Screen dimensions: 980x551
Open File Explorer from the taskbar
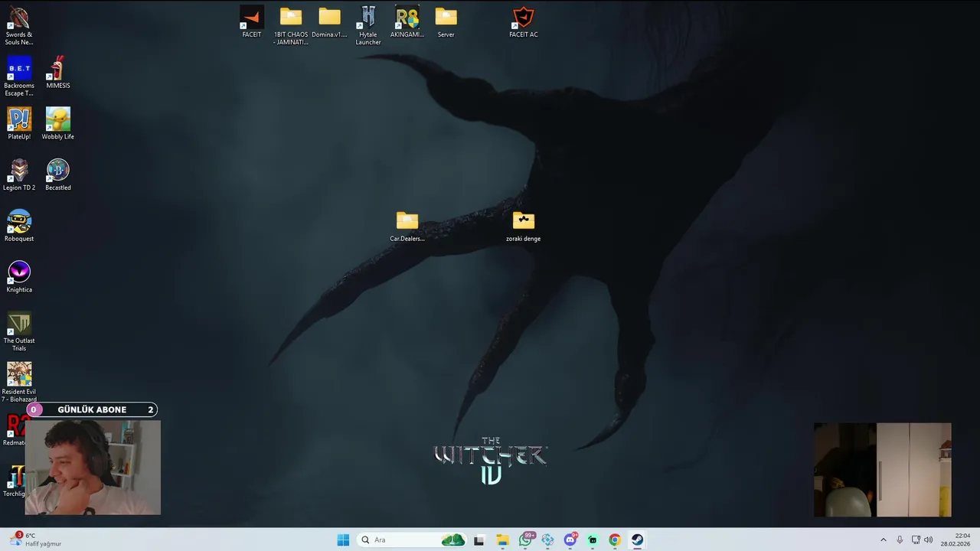click(x=502, y=540)
